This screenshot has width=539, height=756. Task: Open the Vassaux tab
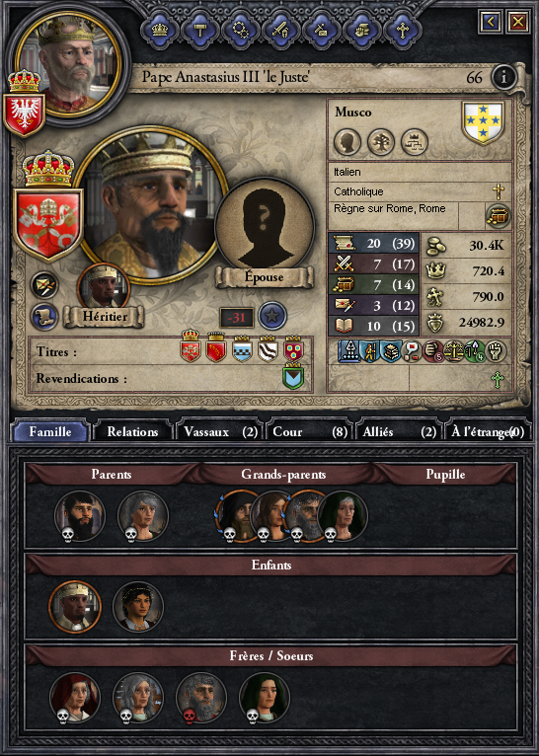coord(220,431)
